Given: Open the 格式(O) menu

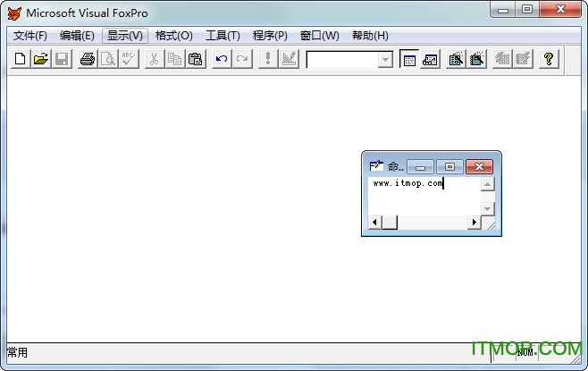Looking at the screenshot, I should pos(174,36).
